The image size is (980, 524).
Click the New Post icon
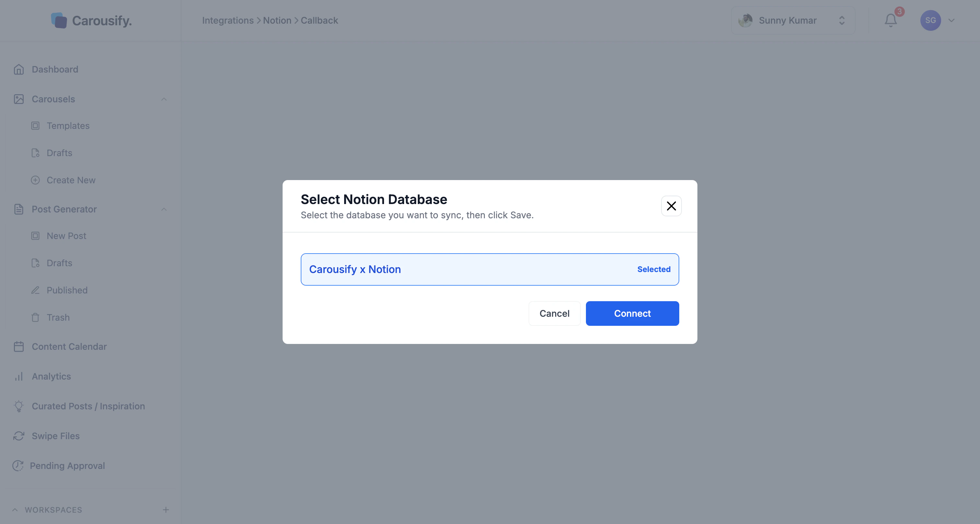point(35,236)
